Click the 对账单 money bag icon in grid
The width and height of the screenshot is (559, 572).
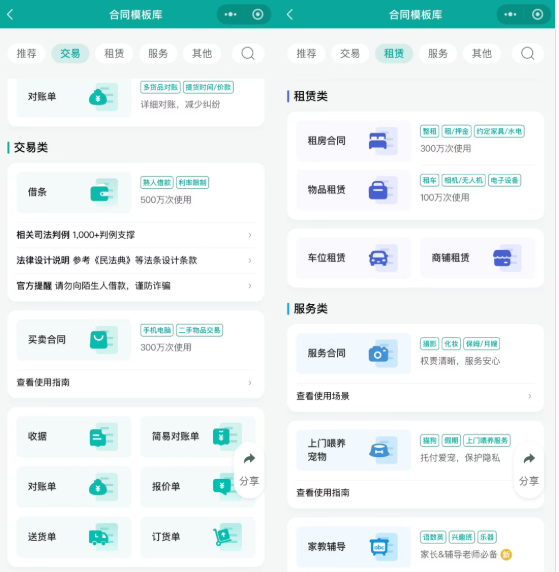[x=104, y=486]
